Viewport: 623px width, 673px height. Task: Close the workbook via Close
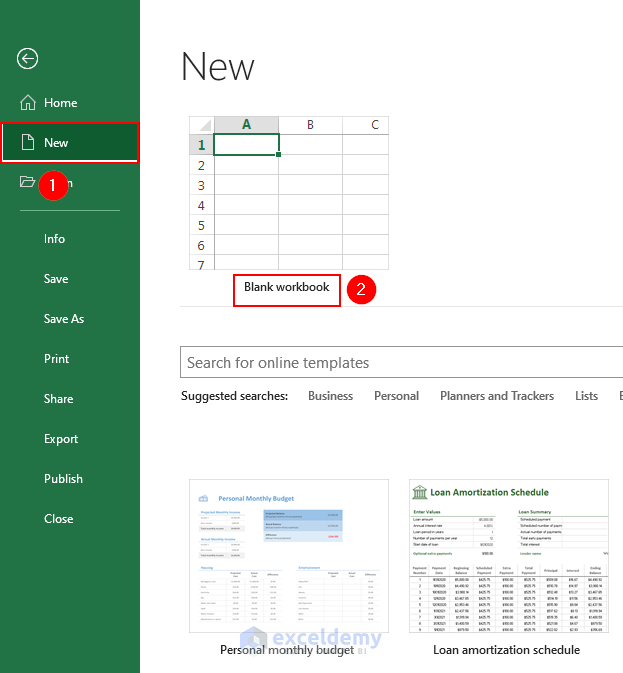pyautogui.click(x=58, y=518)
